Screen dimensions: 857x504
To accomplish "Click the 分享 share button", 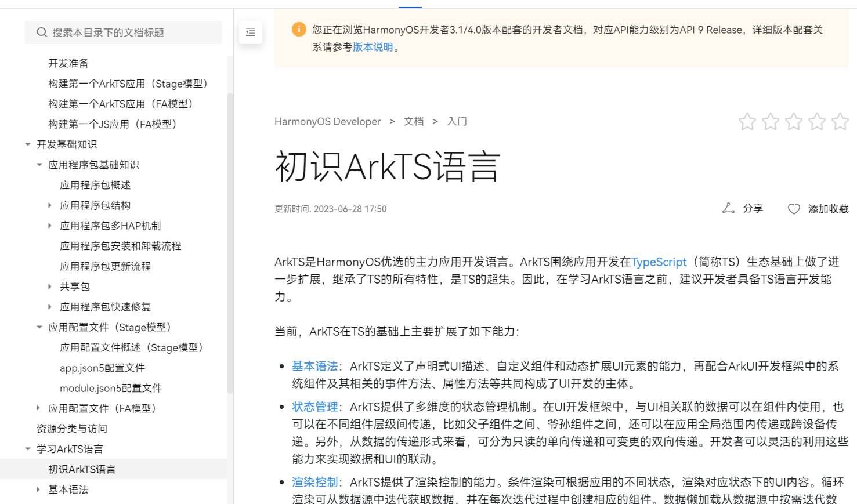I will [742, 208].
